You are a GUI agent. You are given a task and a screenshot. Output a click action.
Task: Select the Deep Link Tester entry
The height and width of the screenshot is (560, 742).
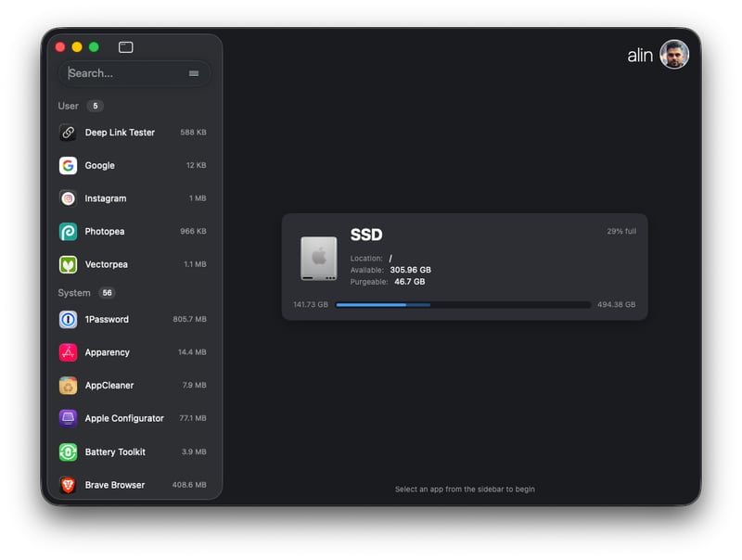(119, 133)
